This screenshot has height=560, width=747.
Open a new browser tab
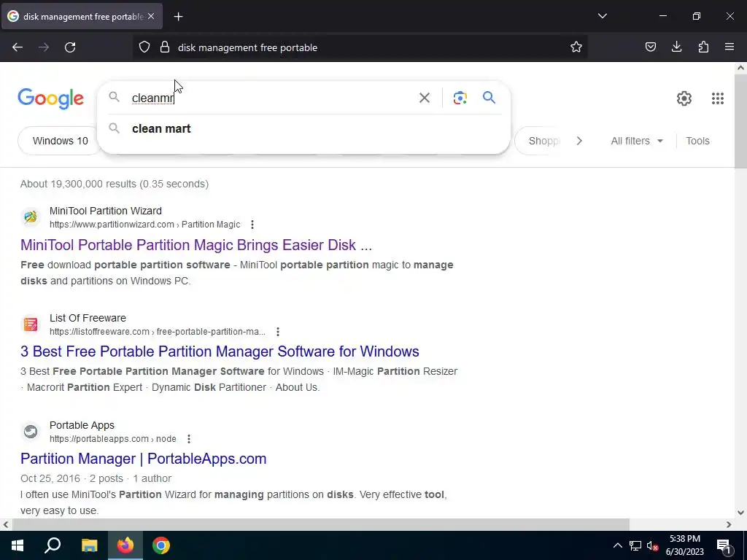coord(178,17)
